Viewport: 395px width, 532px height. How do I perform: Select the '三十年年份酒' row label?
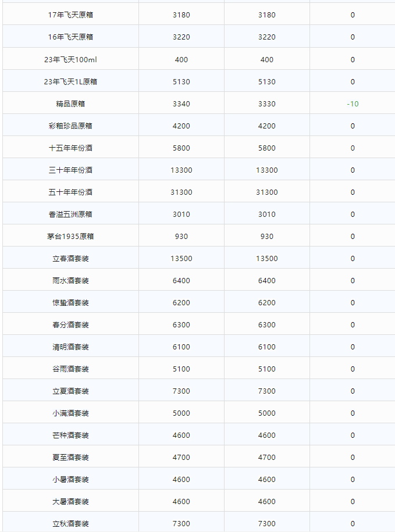(x=70, y=170)
